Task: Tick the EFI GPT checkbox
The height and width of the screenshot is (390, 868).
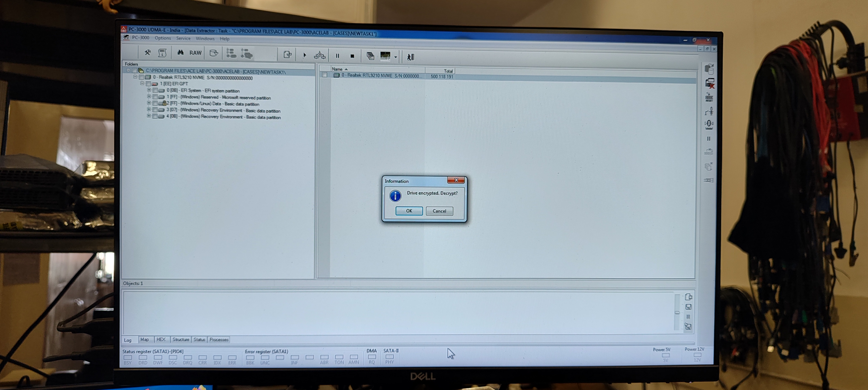Action: pyautogui.click(x=148, y=84)
